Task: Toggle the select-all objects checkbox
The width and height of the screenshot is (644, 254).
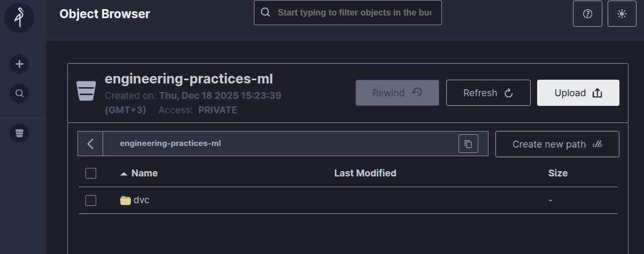Action: tap(91, 173)
